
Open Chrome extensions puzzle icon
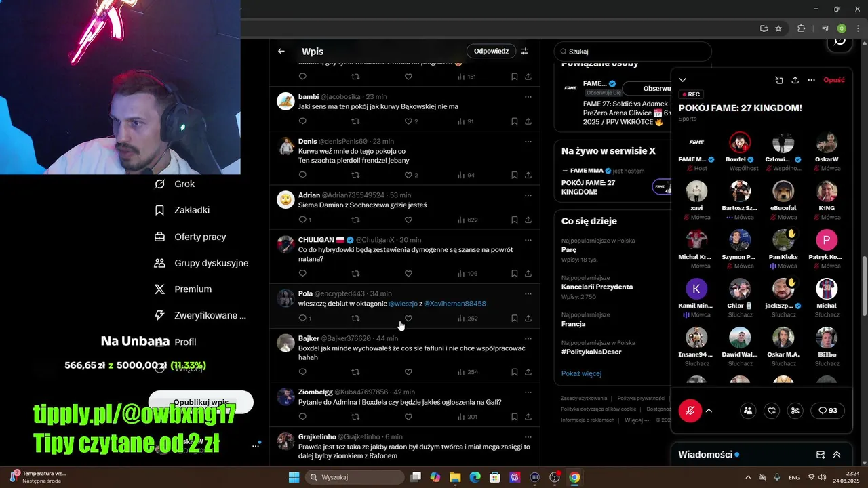tap(801, 28)
